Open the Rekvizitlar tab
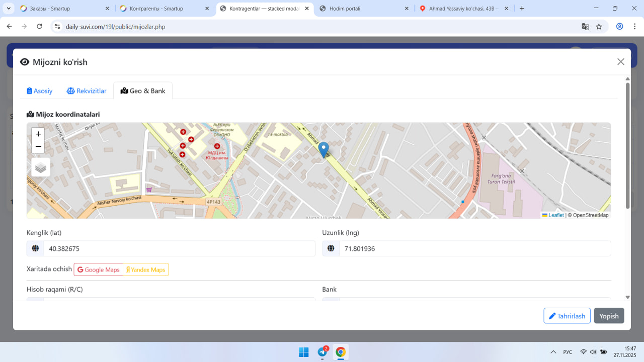 (87, 91)
